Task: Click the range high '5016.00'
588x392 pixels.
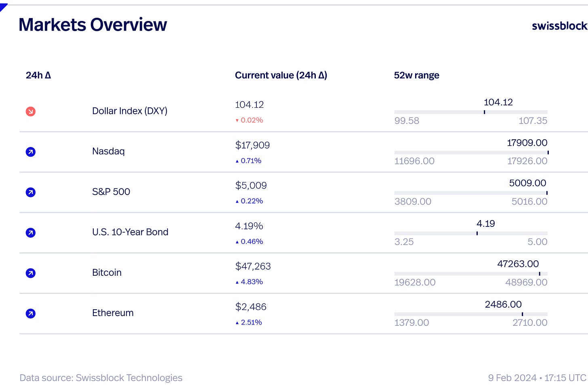Action: (x=529, y=201)
